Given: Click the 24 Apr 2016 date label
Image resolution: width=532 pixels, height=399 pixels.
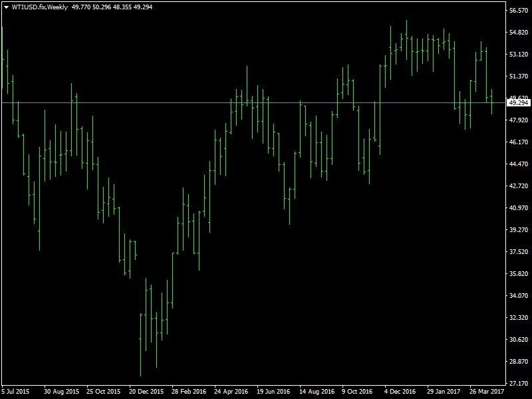Looking at the screenshot, I should (231, 392).
